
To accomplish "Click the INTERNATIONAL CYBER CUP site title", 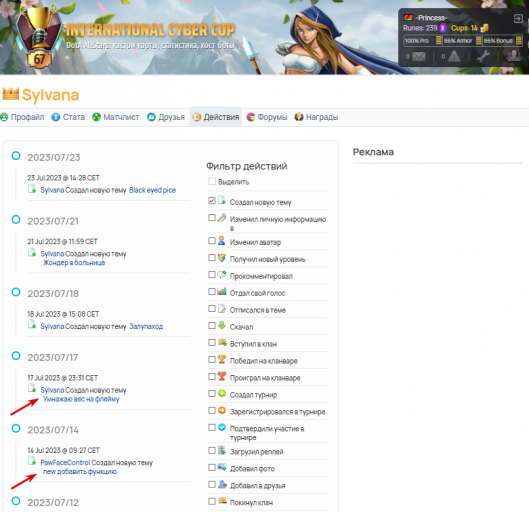I will (150, 30).
